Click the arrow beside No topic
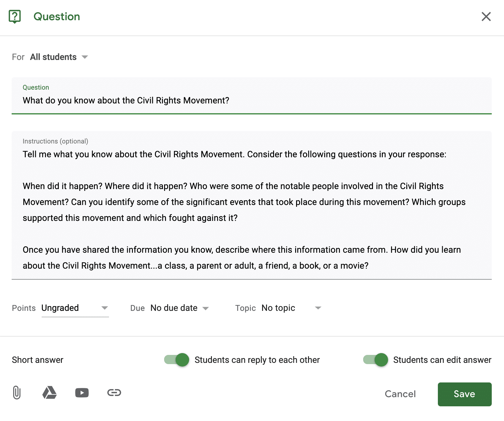 318,308
